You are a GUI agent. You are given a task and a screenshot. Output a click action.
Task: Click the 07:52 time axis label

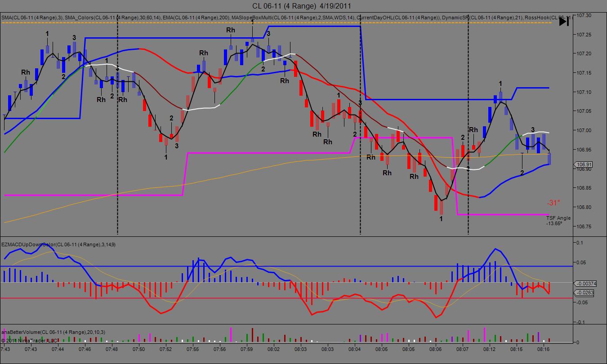(x=166, y=349)
